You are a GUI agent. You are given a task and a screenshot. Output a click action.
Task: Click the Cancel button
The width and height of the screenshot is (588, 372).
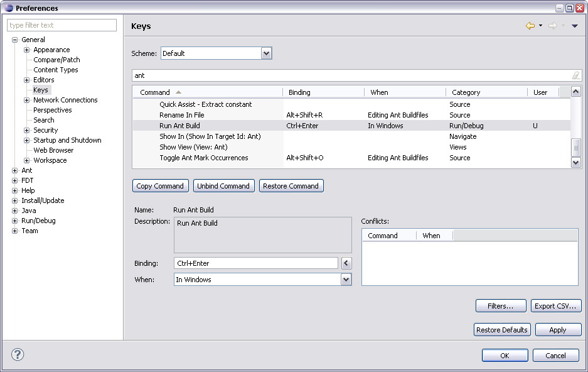[556, 356]
